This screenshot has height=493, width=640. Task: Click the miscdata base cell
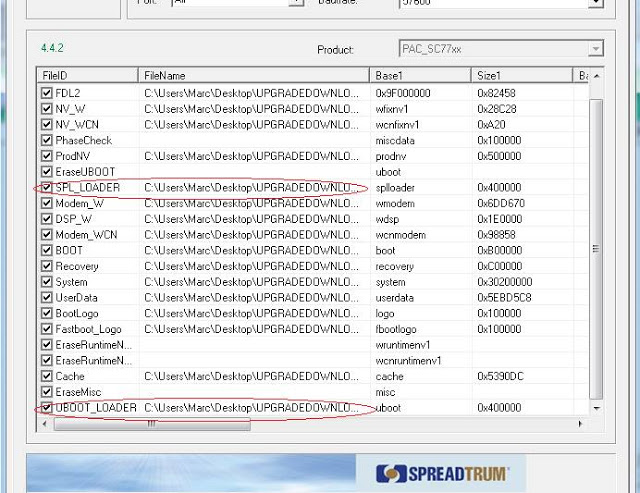[395, 140]
